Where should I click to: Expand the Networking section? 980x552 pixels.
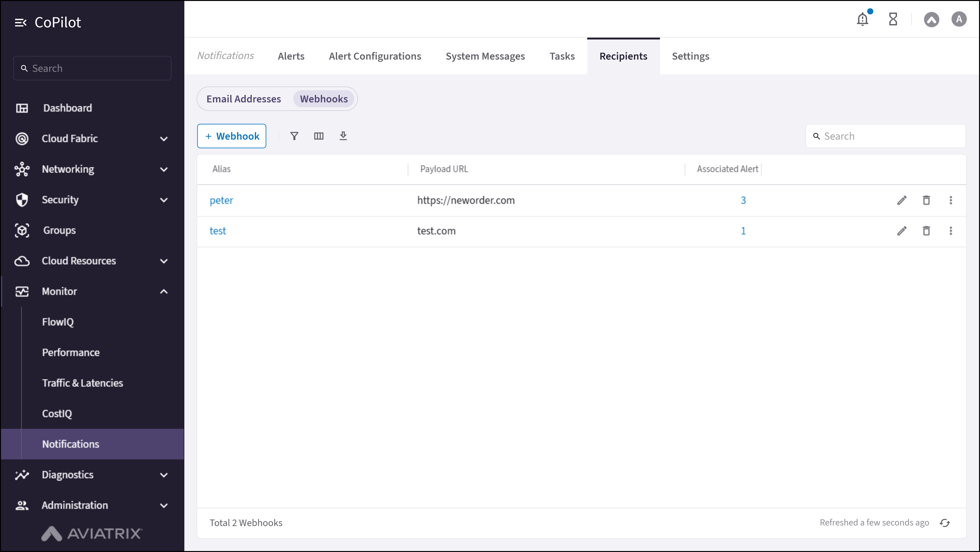click(164, 169)
